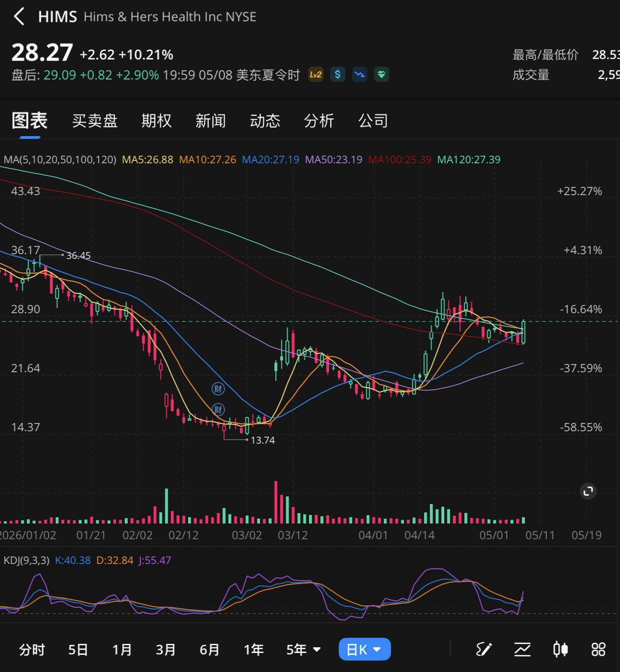This screenshot has width=620, height=672.
Task: Tap the KDJ(9,3,3) indicator label
Action: [26, 560]
